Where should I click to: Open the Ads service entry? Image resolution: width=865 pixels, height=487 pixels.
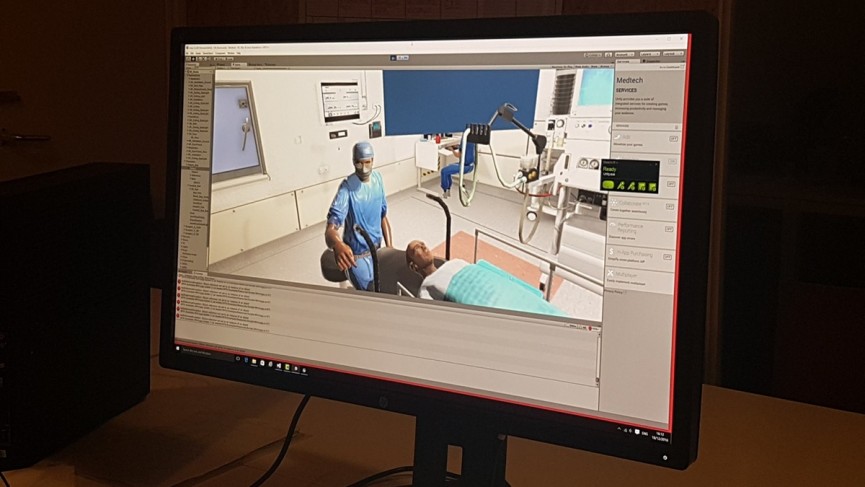click(x=645, y=141)
